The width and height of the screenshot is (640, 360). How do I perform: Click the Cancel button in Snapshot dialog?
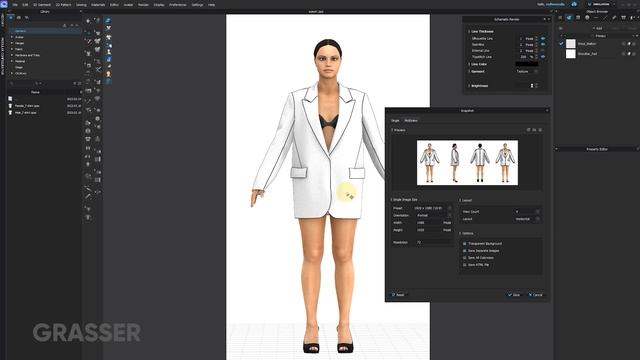536,295
